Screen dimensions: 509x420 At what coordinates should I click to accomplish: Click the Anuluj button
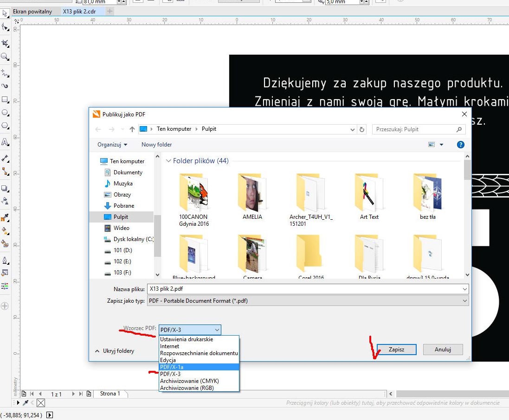coord(443,350)
